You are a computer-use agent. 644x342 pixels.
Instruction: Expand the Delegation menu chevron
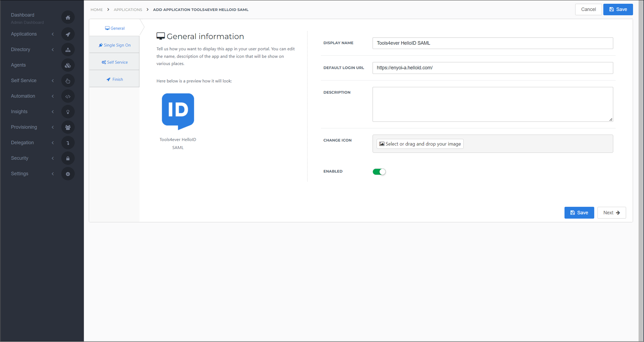pyautogui.click(x=53, y=143)
